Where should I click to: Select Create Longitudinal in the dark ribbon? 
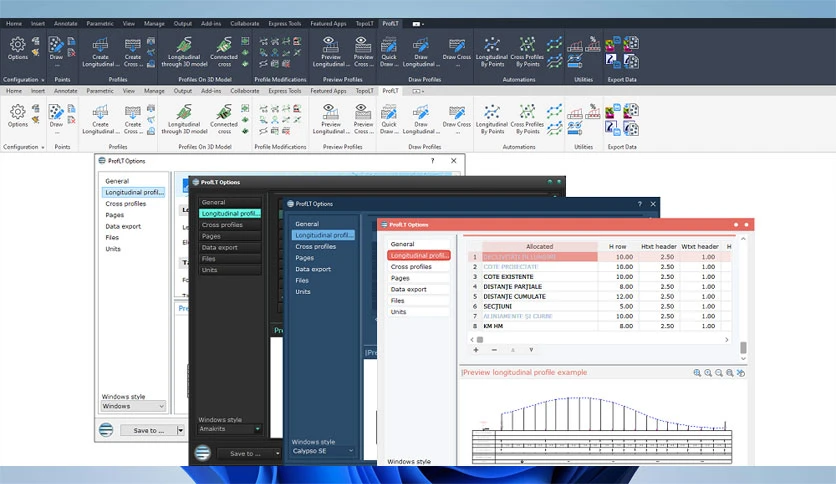[100, 52]
